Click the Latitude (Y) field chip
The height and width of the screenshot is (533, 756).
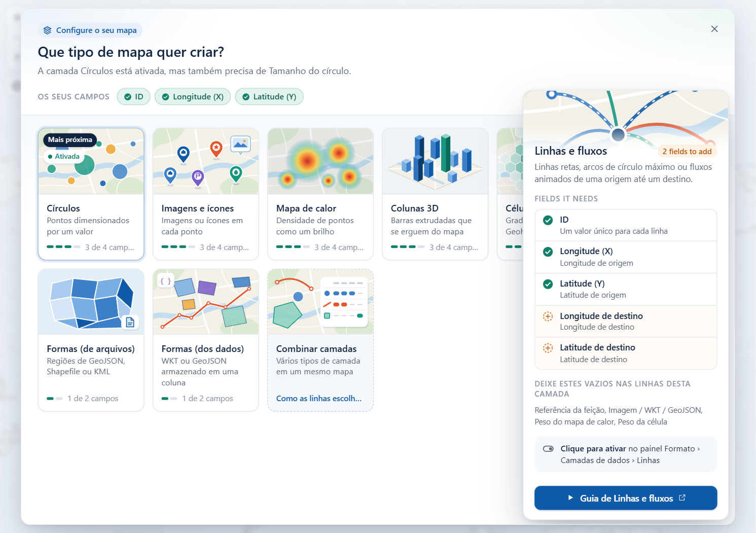tap(269, 97)
